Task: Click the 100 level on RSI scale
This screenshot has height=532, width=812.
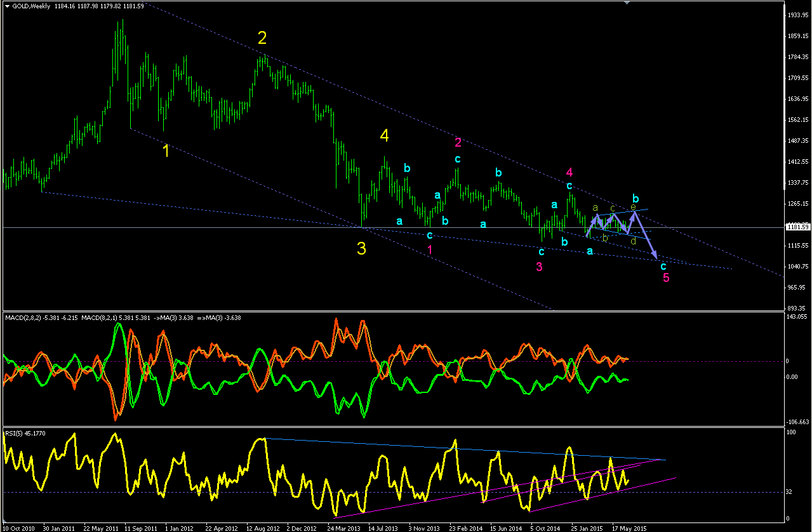Action: pos(792,432)
